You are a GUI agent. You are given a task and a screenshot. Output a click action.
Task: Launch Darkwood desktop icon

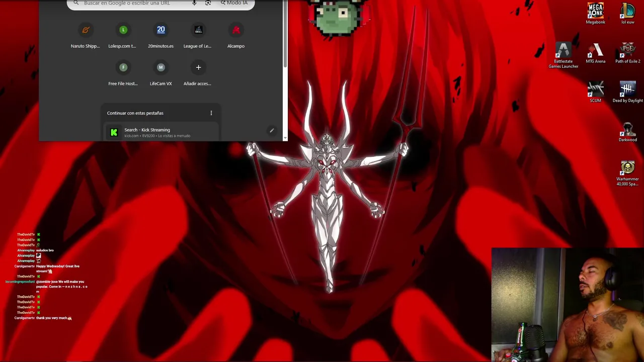pos(627,132)
